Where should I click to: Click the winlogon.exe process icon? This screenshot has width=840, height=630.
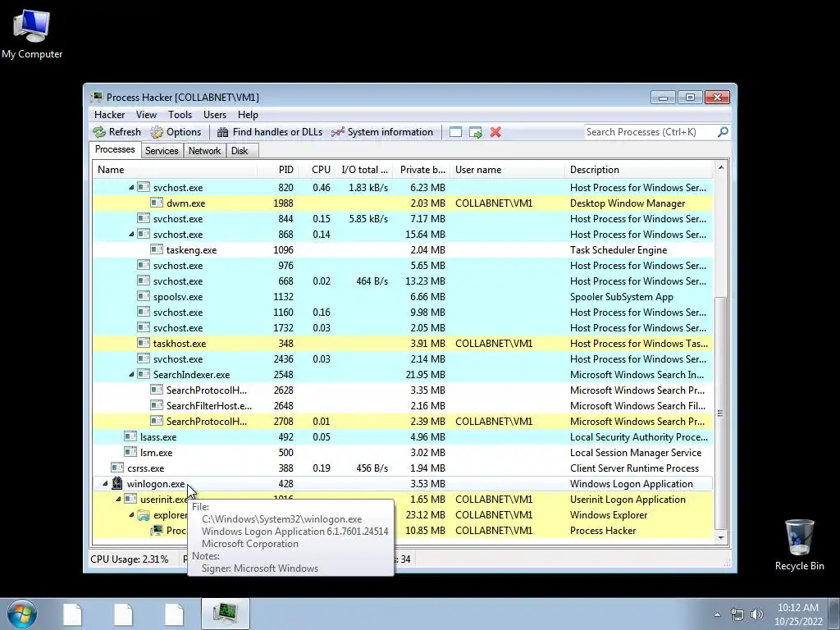(116, 483)
